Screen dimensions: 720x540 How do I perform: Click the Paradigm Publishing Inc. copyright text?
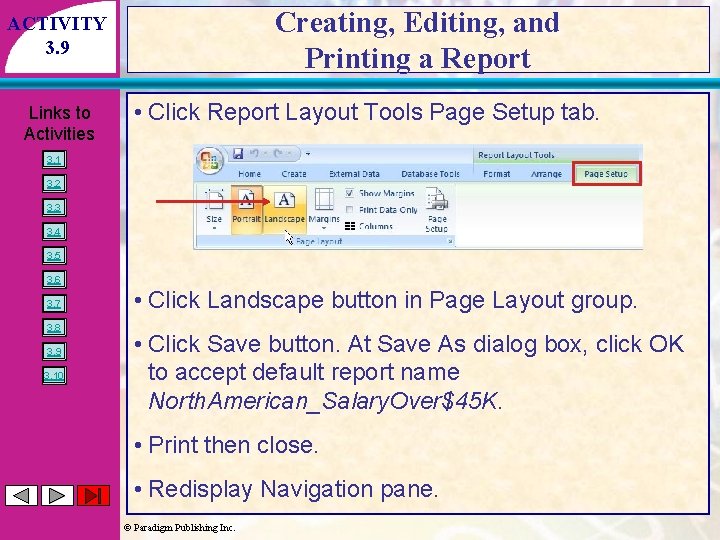[x=180, y=528]
